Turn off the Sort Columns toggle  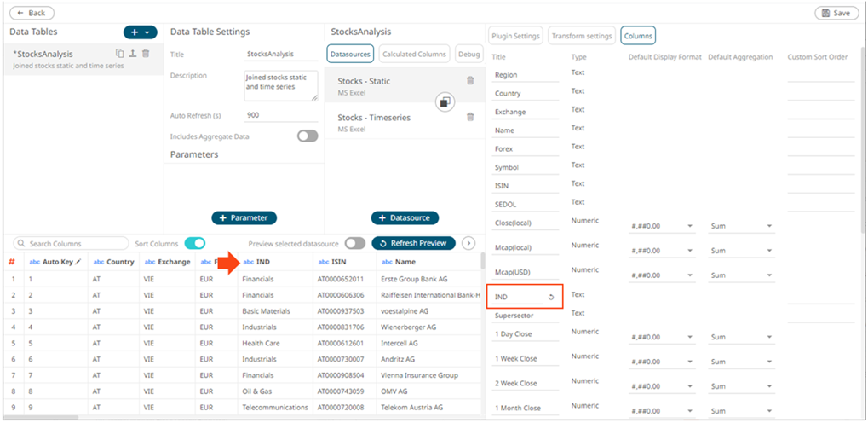point(194,244)
